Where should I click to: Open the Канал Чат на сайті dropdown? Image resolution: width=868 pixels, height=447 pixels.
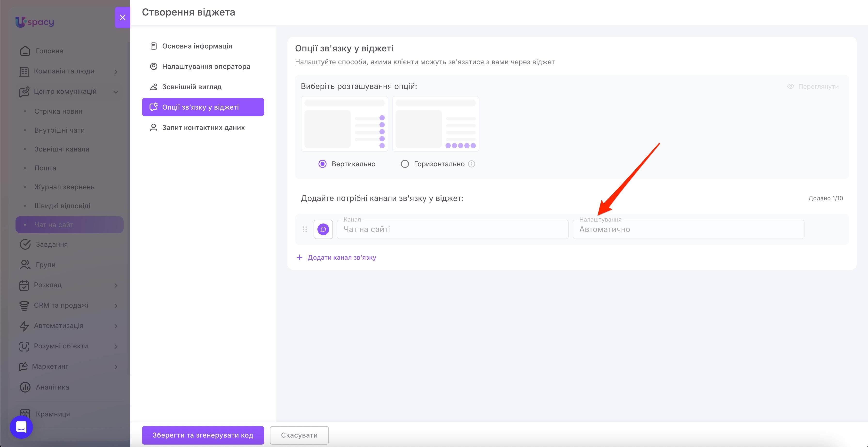452,229
